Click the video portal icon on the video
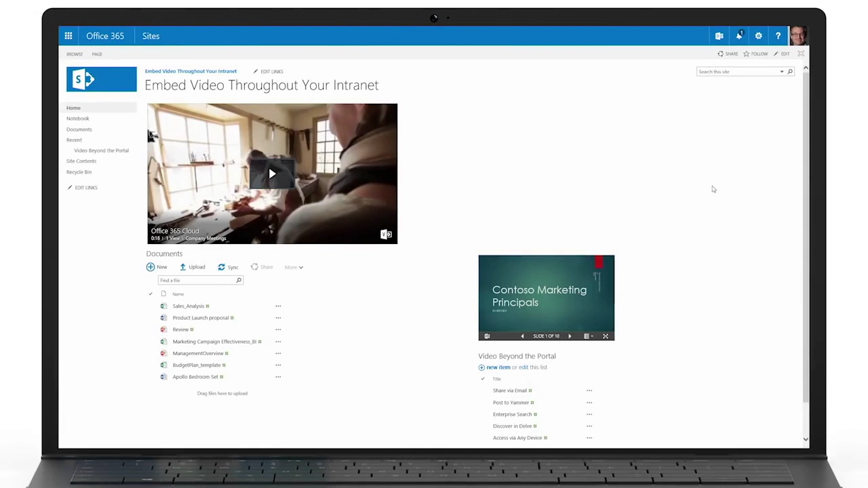Viewport: 868px width, 488px height. point(386,235)
